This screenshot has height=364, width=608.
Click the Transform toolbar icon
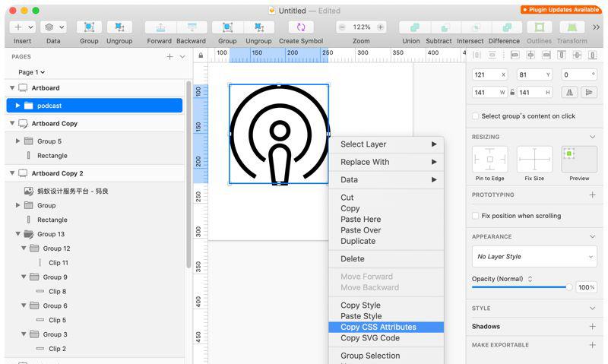tap(572, 27)
